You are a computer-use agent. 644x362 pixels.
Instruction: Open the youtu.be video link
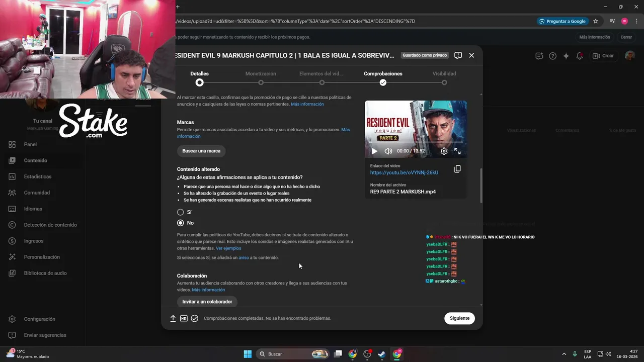(404, 172)
